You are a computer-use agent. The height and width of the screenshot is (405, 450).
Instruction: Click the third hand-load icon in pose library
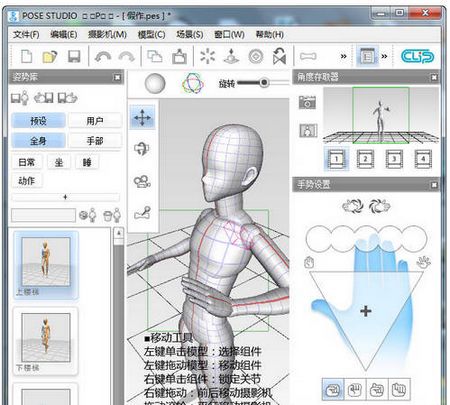pyautogui.click(x=68, y=98)
